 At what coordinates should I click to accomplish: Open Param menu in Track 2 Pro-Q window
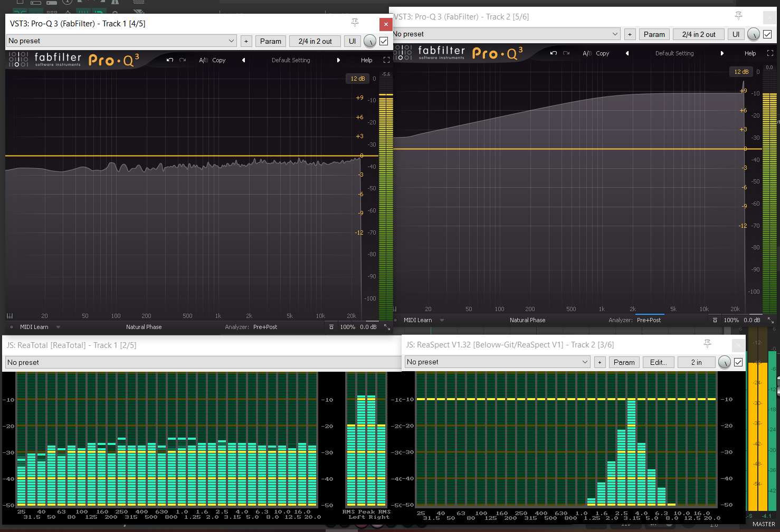(x=654, y=34)
